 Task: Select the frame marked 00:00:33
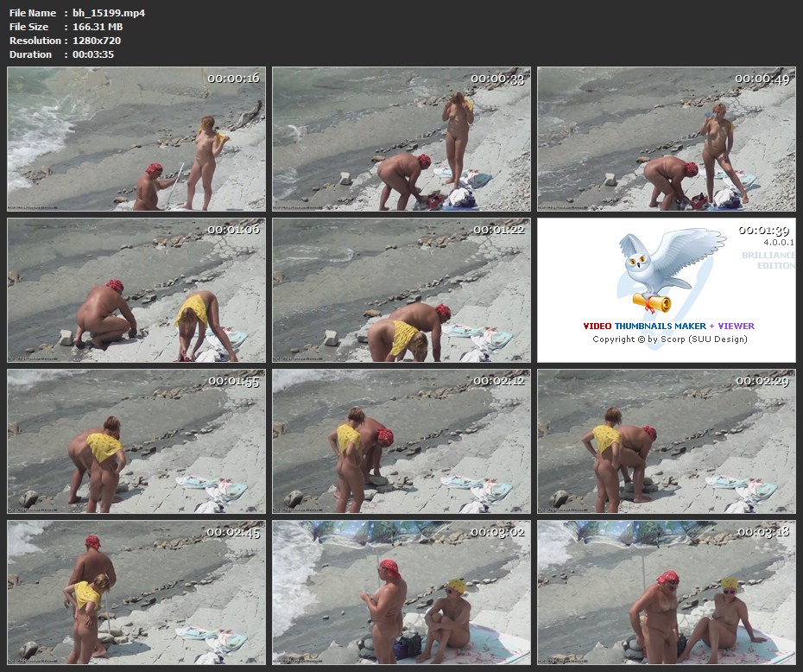click(401, 139)
